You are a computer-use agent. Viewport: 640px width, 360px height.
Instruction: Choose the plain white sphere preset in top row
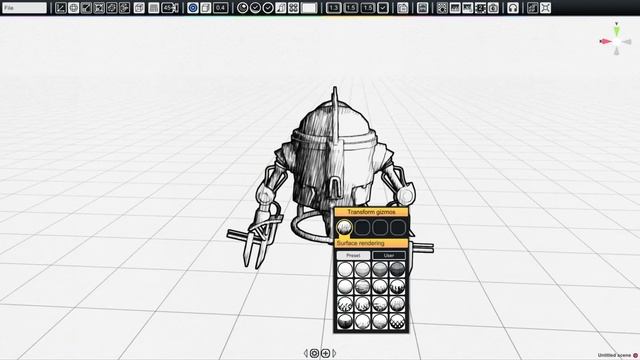tap(345, 269)
